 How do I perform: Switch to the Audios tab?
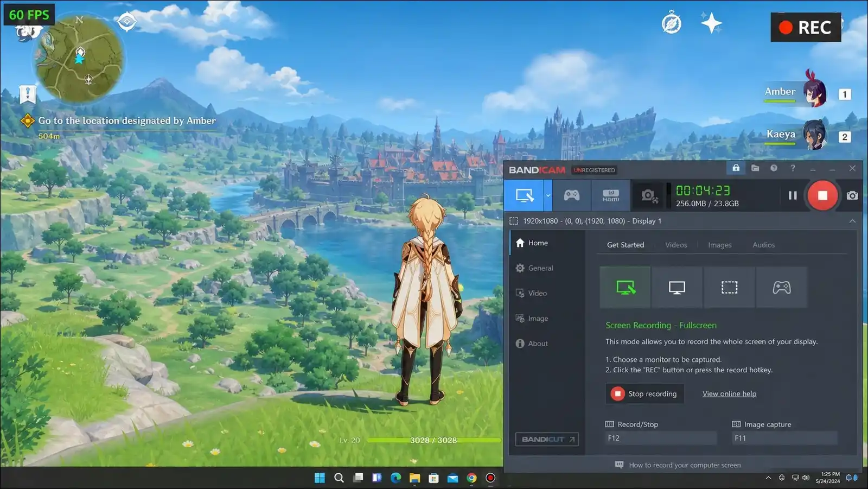point(764,245)
